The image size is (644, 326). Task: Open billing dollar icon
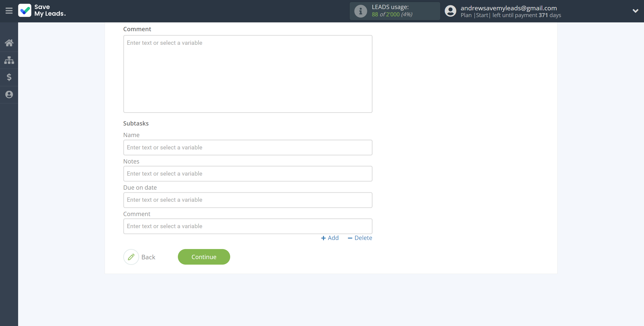pyautogui.click(x=9, y=77)
